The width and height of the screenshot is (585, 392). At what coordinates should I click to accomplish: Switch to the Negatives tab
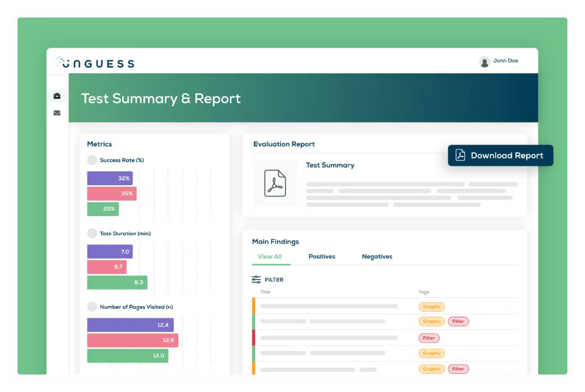[x=377, y=257]
